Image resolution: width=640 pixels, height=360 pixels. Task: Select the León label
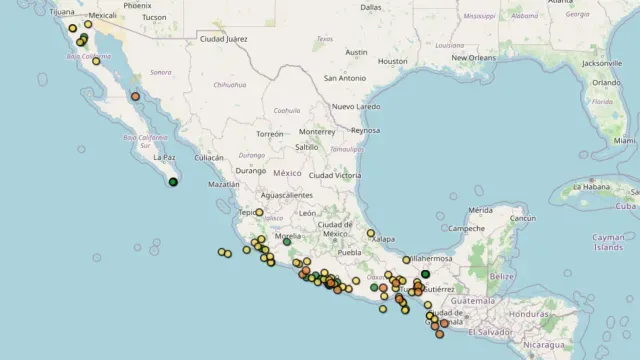(307, 213)
